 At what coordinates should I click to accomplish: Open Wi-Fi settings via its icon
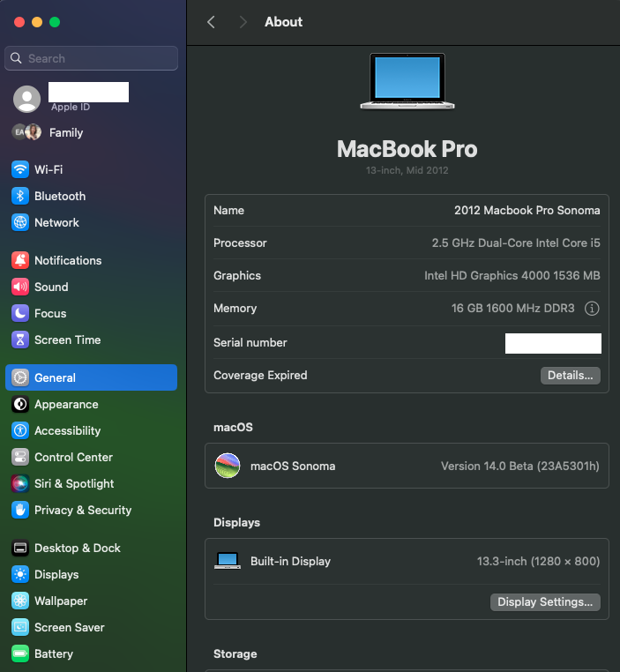20,169
